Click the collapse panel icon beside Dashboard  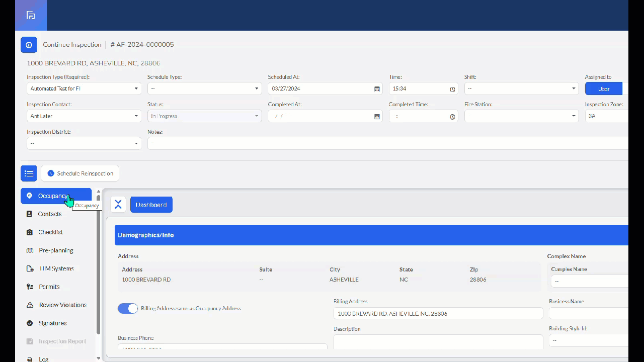118,205
